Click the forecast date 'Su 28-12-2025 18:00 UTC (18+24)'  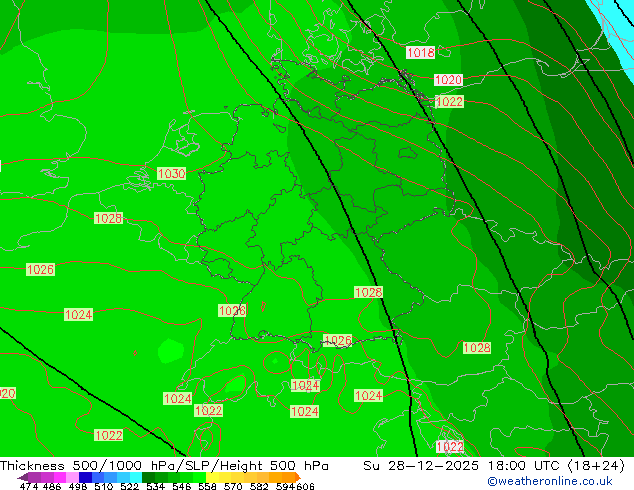click(x=494, y=466)
